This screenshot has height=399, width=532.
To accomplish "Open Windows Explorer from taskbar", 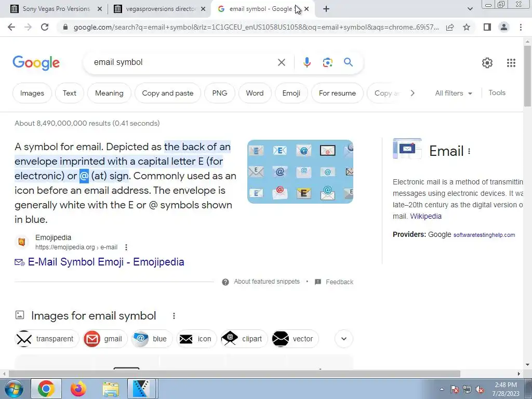I will [x=111, y=389].
